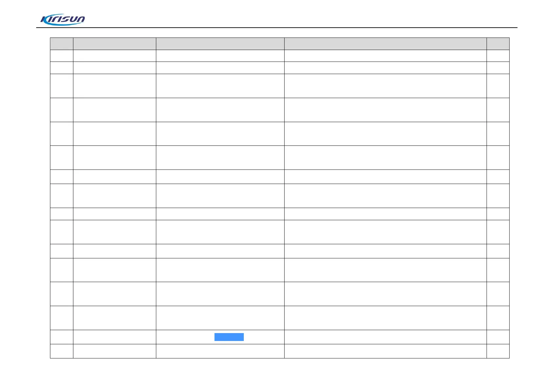Click the cell directly above the blue highlight's cell

pyautogui.click(x=220, y=318)
